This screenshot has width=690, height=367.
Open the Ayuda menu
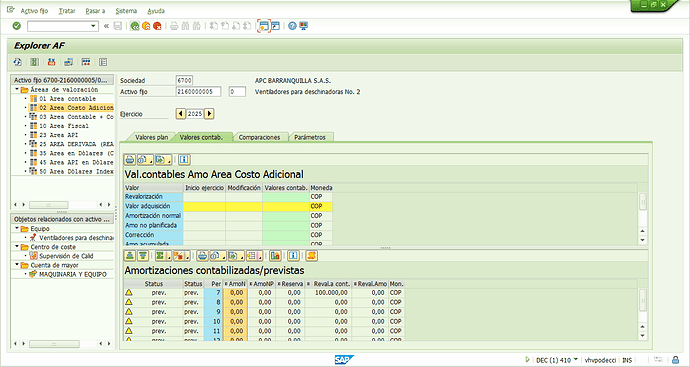[156, 11]
